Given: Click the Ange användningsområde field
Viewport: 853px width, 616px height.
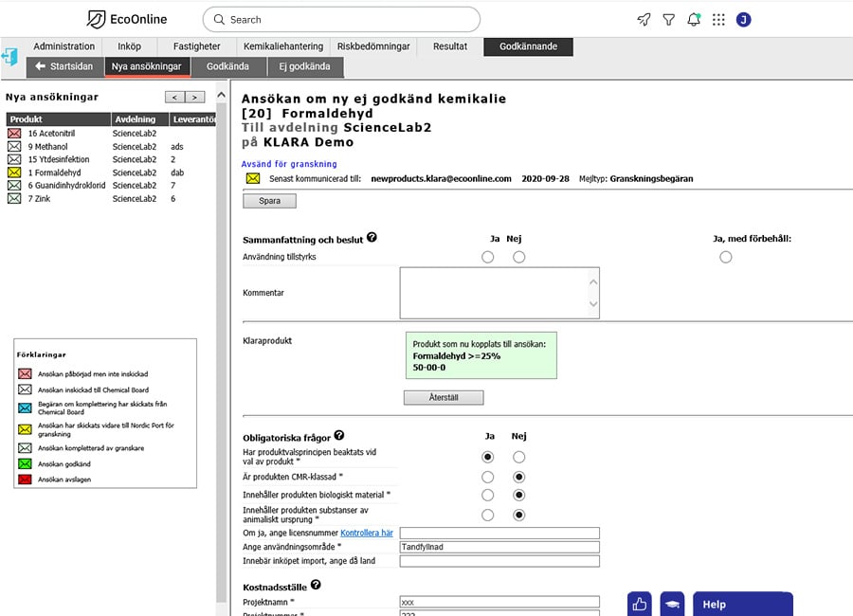Looking at the screenshot, I should (x=499, y=547).
